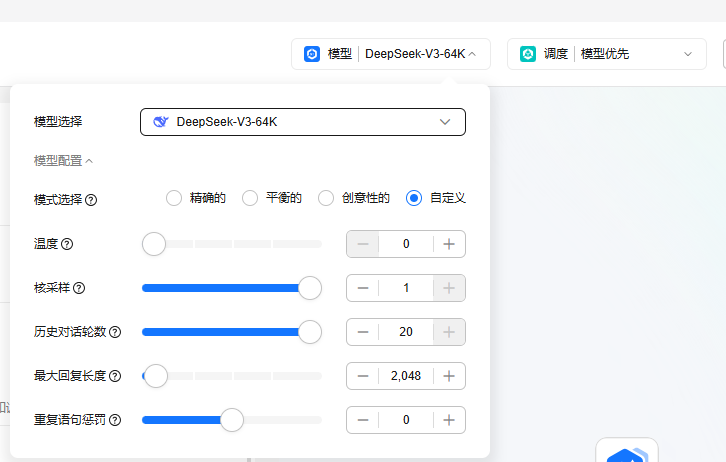Increase 最大回复长度 with plus button
The height and width of the screenshot is (462, 726).
[x=449, y=376]
